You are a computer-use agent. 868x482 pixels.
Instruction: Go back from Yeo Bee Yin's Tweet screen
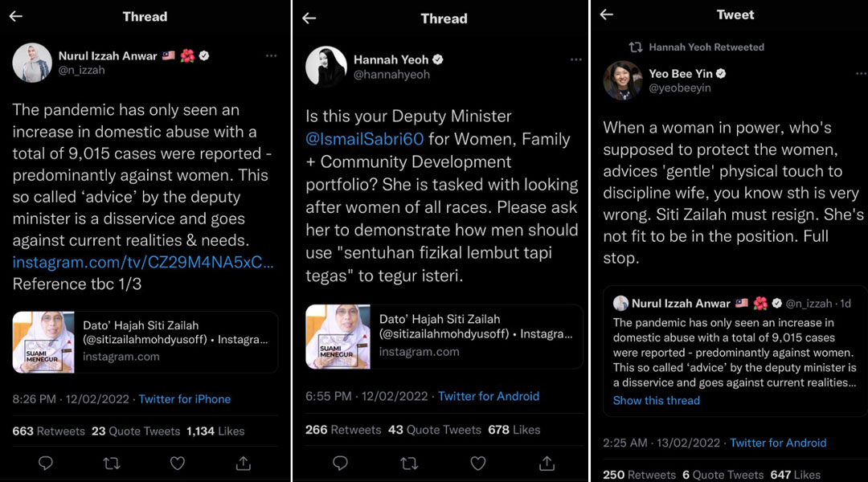[607, 14]
